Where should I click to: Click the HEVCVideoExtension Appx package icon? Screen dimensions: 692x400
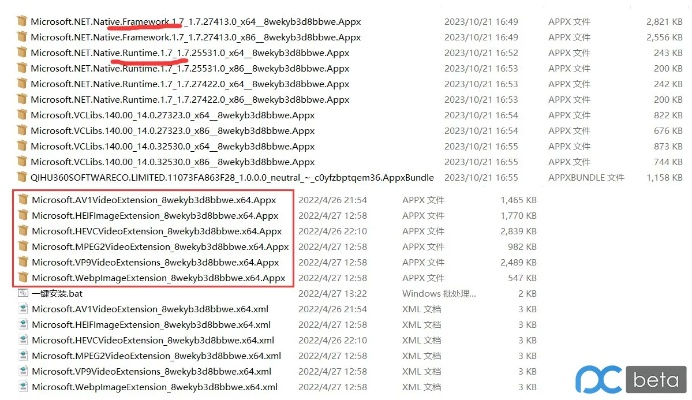(x=23, y=231)
